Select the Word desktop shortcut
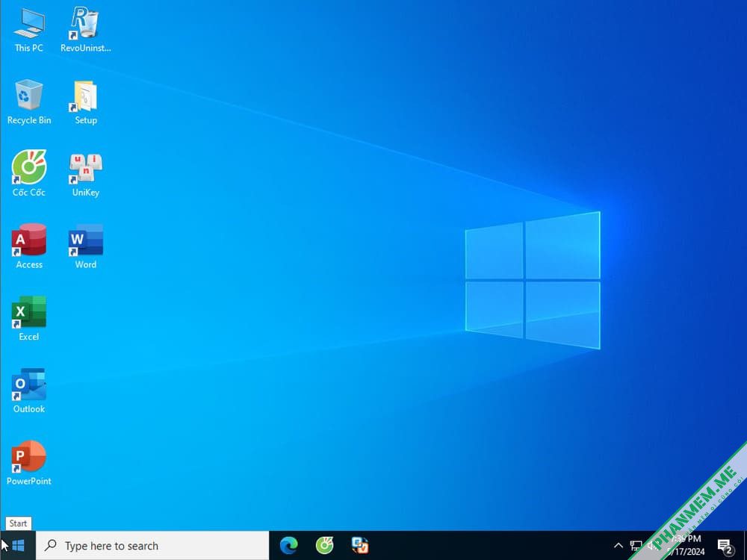The width and height of the screenshot is (747, 560). point(86,246)
